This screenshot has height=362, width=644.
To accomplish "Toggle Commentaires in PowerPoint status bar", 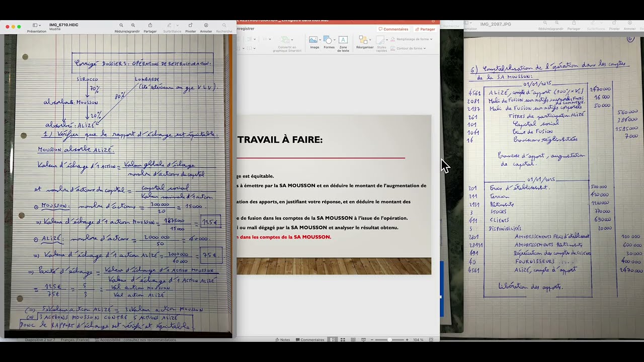I will [x=310, y=340].
